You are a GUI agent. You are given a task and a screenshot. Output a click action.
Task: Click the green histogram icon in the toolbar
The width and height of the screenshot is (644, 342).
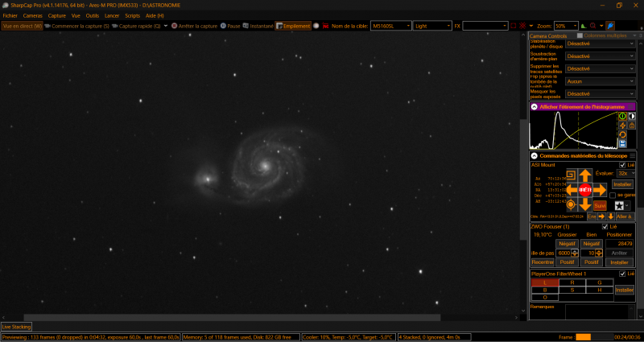(583, 26)
